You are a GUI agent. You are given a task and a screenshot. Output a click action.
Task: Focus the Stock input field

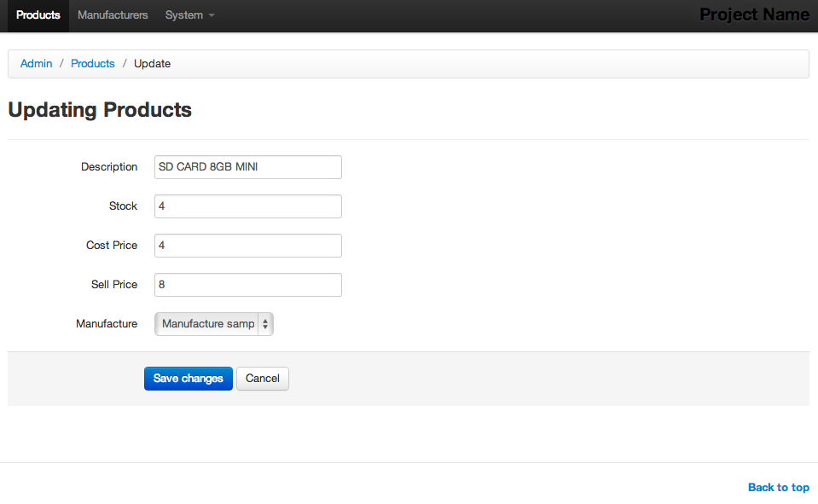coord(248,206)
